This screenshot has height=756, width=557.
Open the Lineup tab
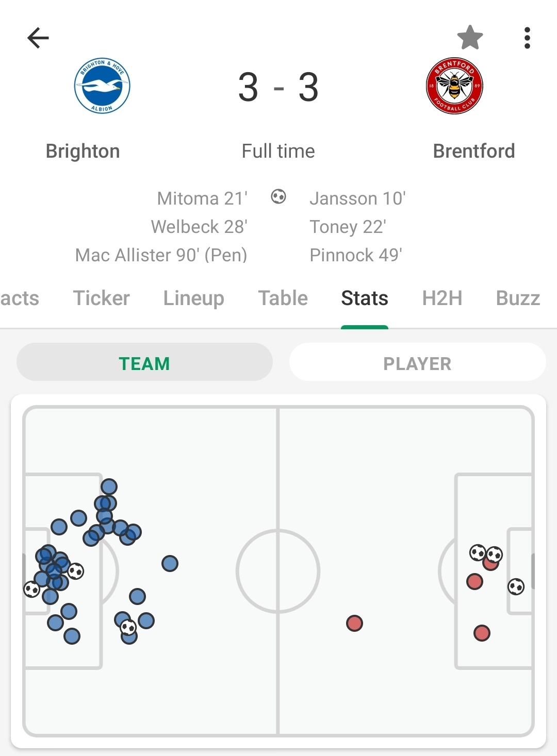click(193, 298)
